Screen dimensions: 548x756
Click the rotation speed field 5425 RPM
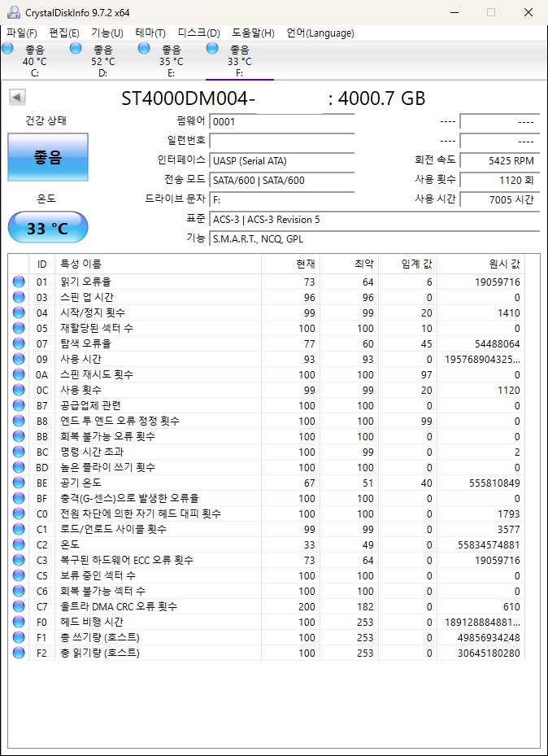click(x=500, y=161)
